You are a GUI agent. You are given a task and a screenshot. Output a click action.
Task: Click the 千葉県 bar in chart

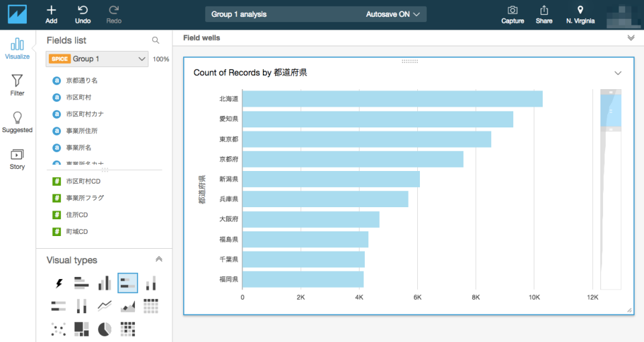(303, 259)
